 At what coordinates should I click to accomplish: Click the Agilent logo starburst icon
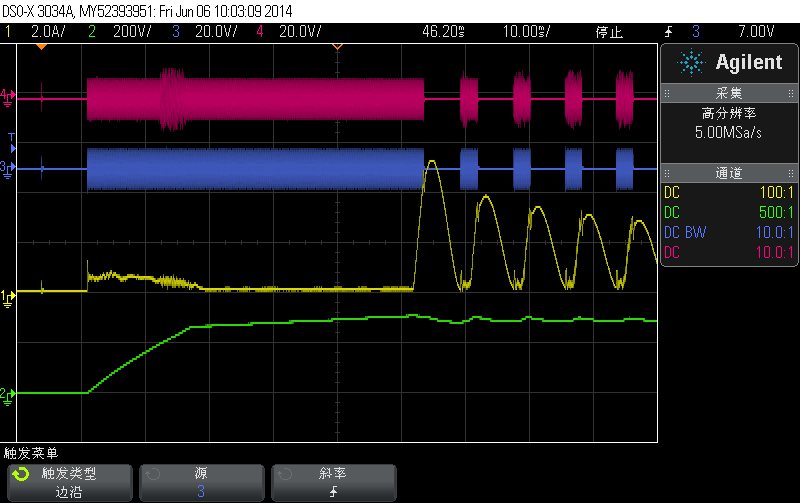click(x=691, y=63)
